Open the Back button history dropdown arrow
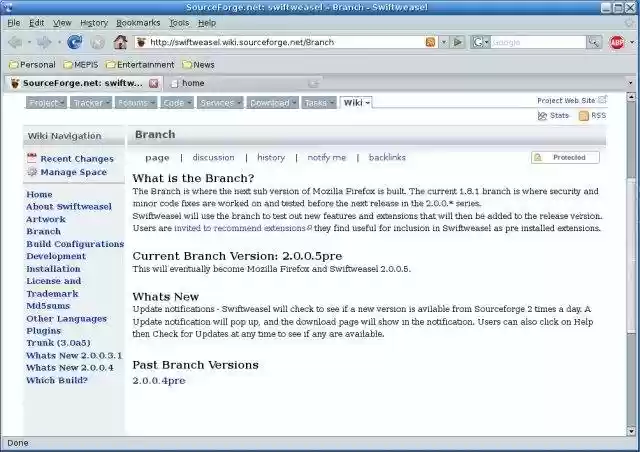 (x=29, y=42)
